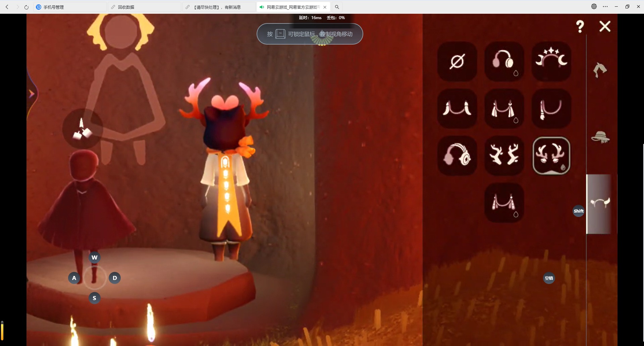Image resolution: width=644 pixels, height=346 pixels.
Task: Open the question mark help icon
Action: (580, 26)
